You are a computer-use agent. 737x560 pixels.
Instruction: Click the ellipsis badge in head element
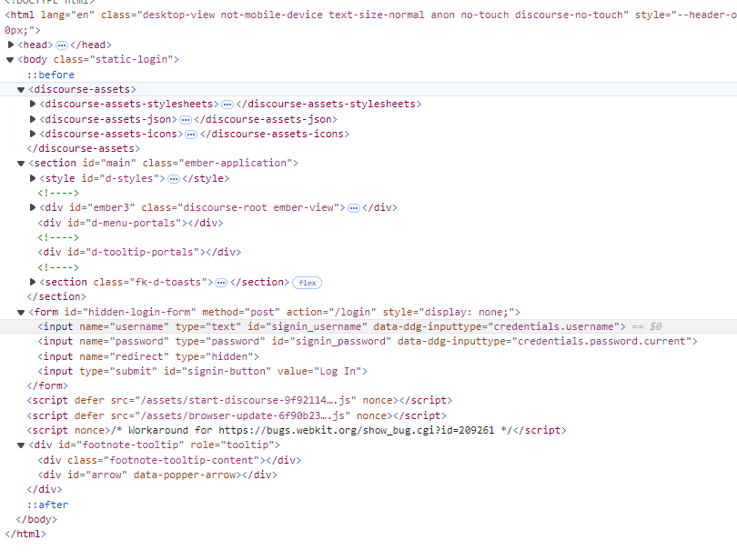(62, 45)
